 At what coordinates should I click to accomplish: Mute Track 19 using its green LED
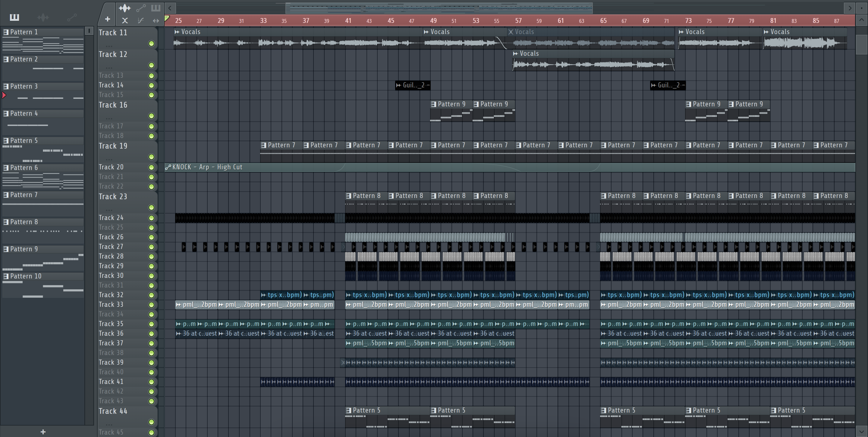[151, 157]
